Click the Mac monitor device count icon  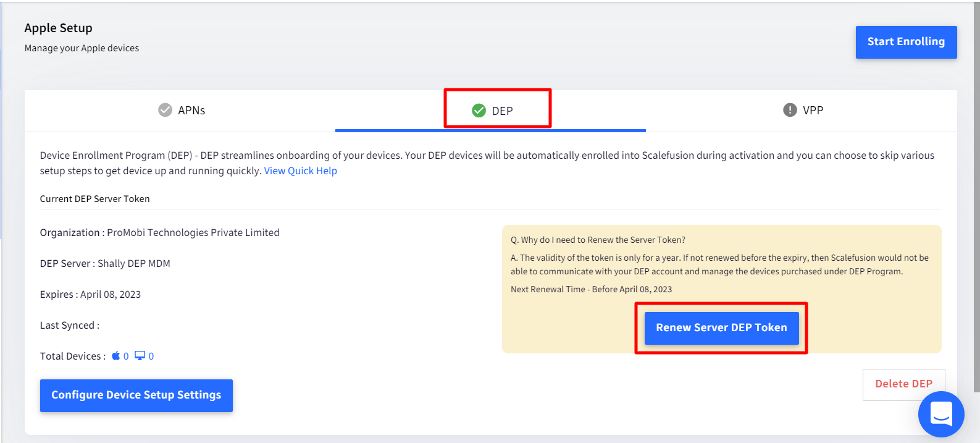click(x=140, y=356)
